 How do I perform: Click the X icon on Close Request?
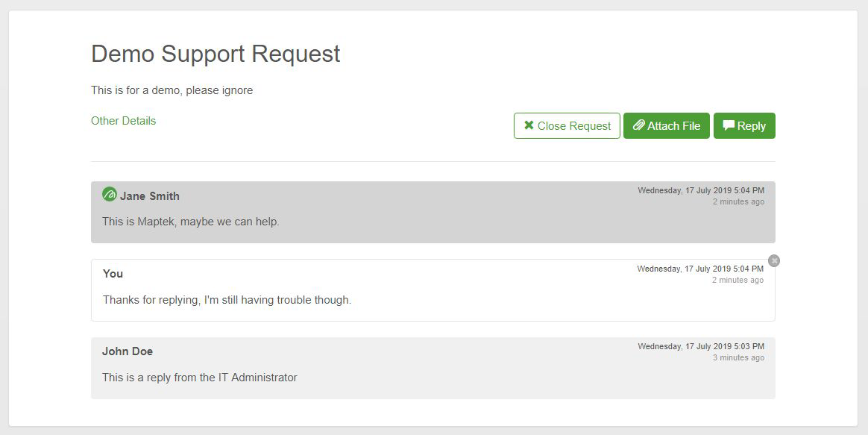[529, 125]
